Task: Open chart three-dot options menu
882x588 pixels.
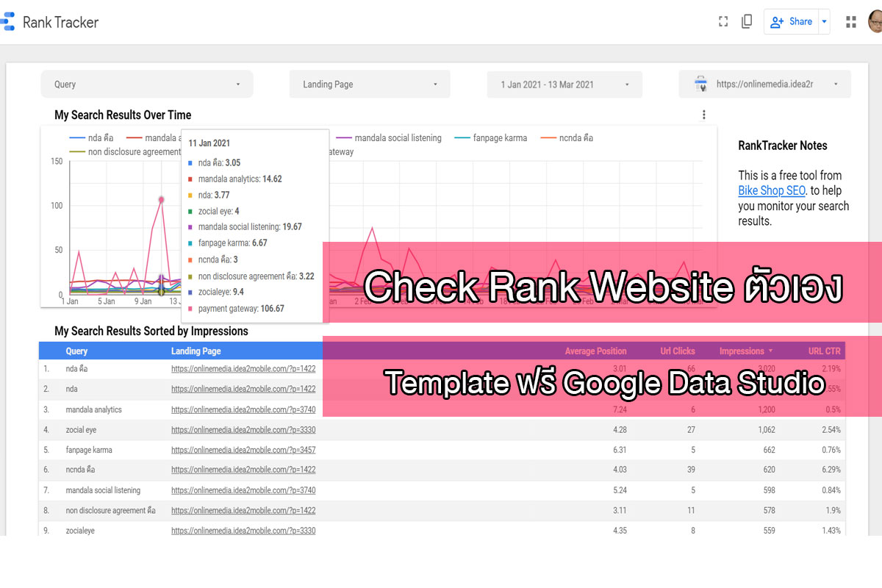Action: tap(703, 115)
